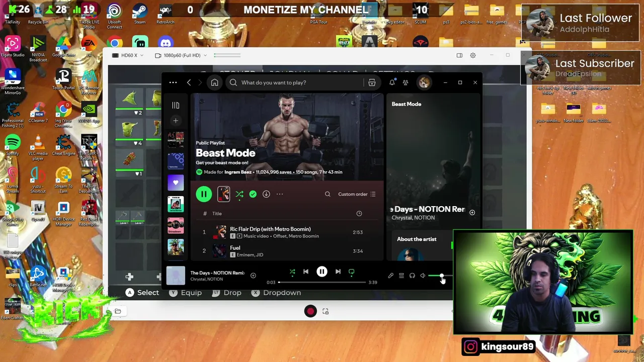Start recording with the red record button
Viewport: 644px width, 362px height.
click(x=310, y=312)
